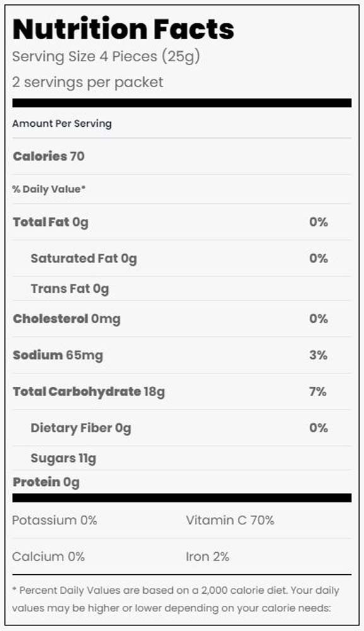Select the Calories 70 row
Viewport: 364px width, 631px height.
tap(182, 156)
